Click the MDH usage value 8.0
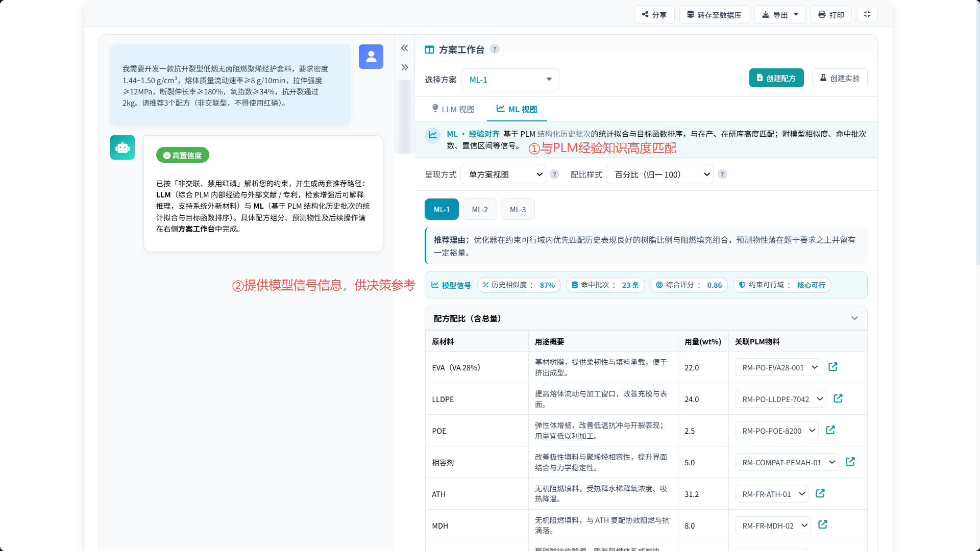 click(x=690, y=526)
